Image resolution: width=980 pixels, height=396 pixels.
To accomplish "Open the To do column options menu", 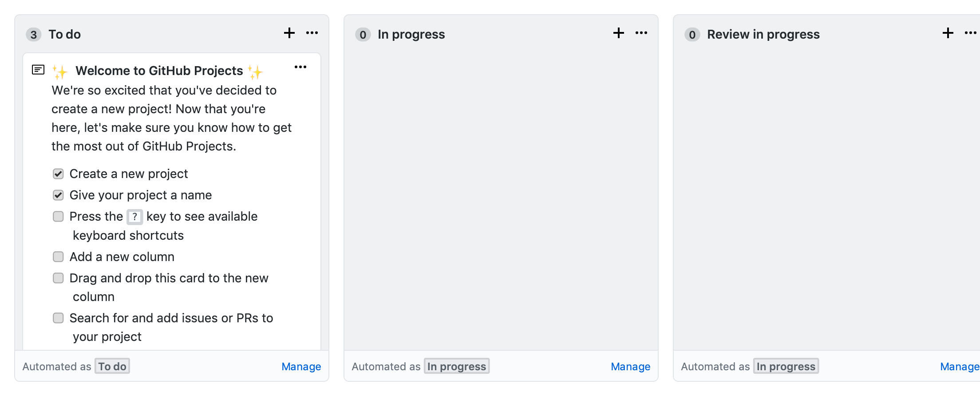I will 312,33.
